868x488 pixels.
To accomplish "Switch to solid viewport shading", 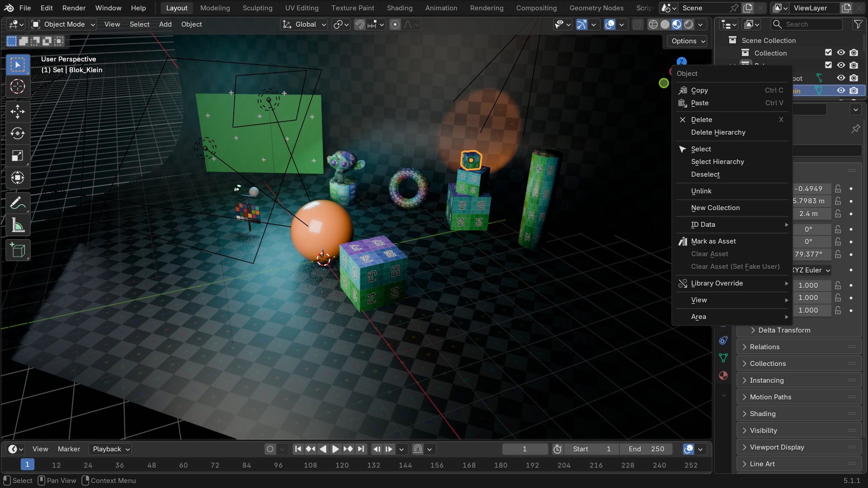I will pyautogui.click(x=665, y=24).
